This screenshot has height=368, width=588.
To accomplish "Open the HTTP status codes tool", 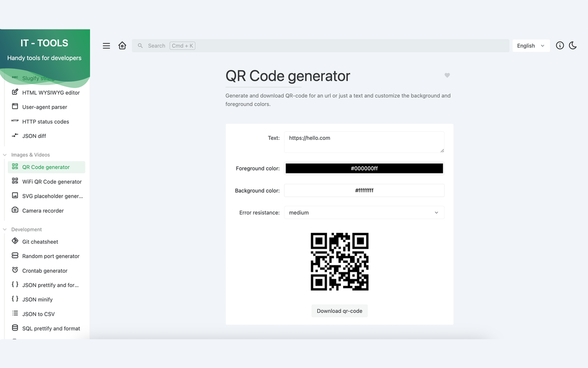I will click(x=46, y=121).
